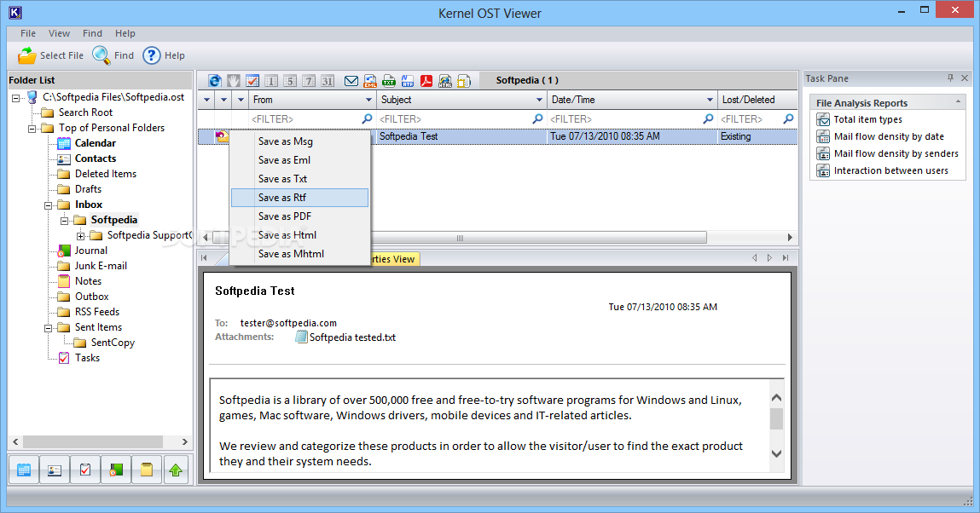Select the Junk E-mail folder
Screen dimensions: 980x513
coord(101,266)
